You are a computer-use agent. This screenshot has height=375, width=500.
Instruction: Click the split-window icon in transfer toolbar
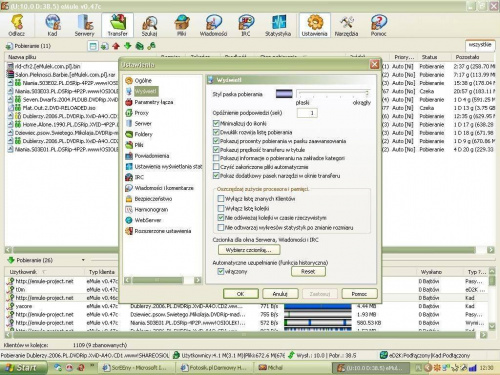pyautogui.click(x=93, y=46)
